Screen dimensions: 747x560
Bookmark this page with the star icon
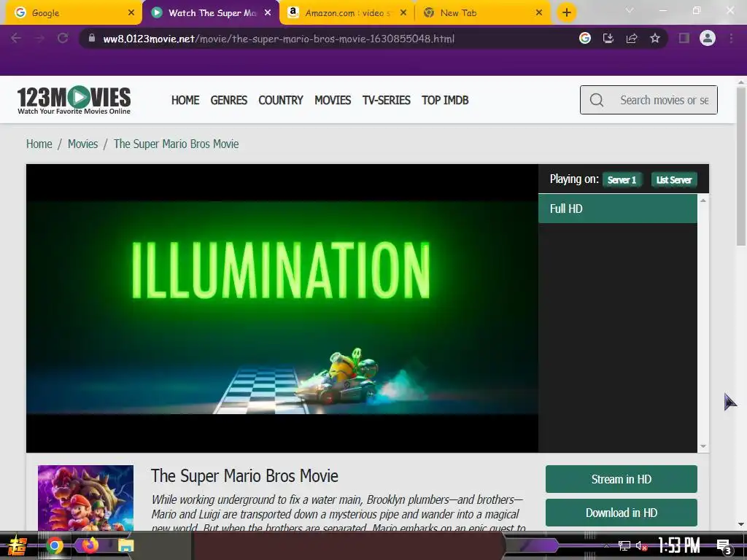[x=655, y=38]
